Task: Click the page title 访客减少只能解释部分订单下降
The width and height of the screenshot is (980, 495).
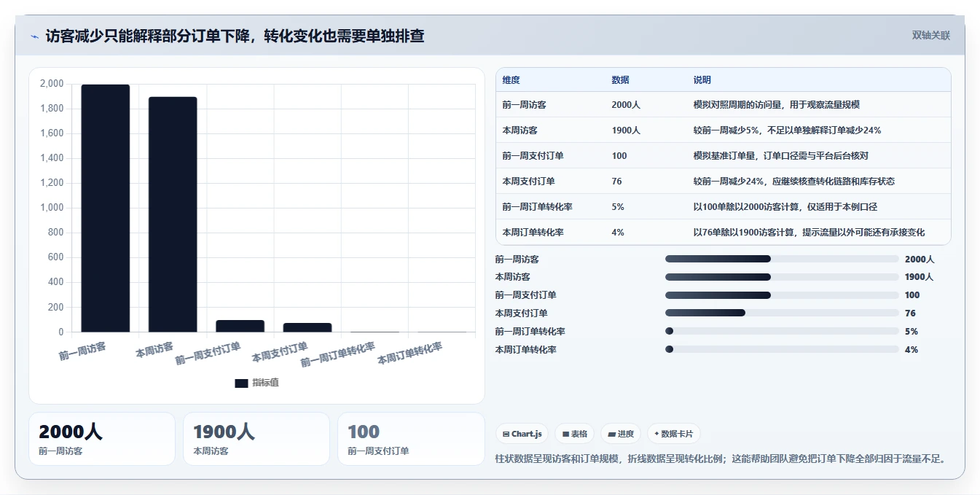Action: coord(235,36)
